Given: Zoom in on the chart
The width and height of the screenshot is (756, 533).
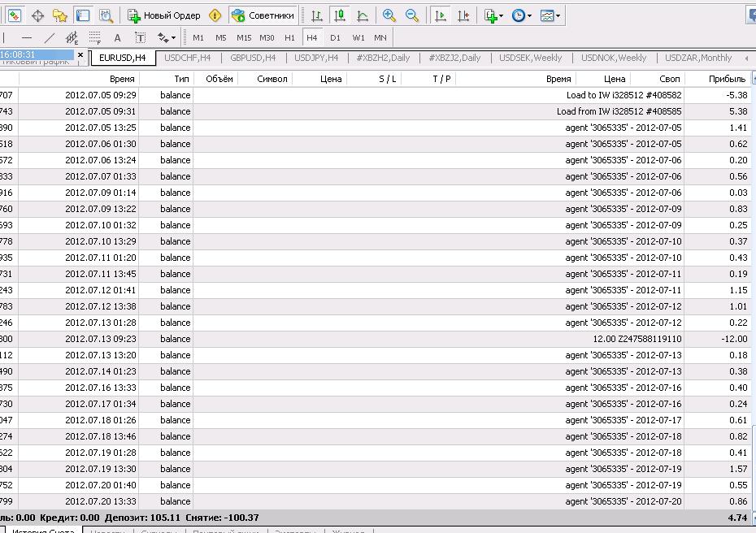Looking at the screenshot, I should (x=389, y=15).
